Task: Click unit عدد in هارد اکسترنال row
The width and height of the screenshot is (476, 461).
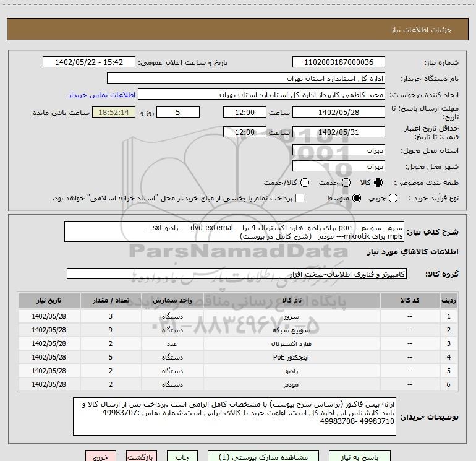Action: (172, 343)
